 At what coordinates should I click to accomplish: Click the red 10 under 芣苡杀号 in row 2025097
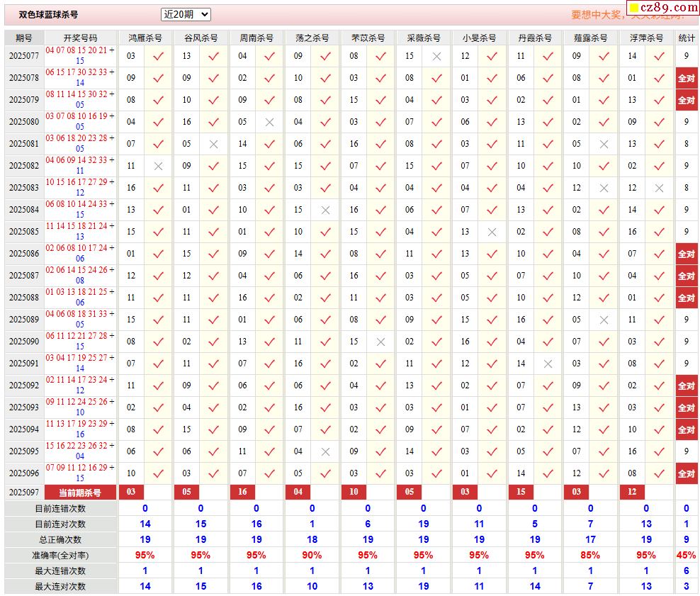354,492
